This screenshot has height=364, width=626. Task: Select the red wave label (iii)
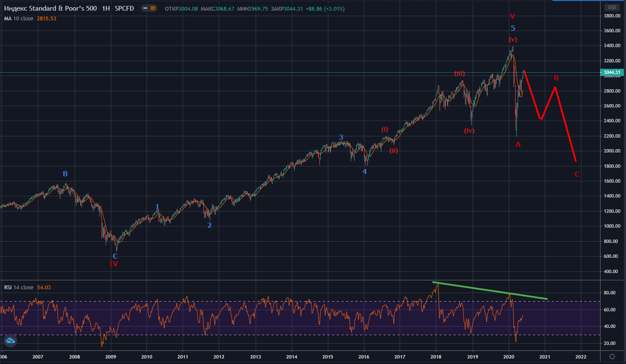coord(460,73)
